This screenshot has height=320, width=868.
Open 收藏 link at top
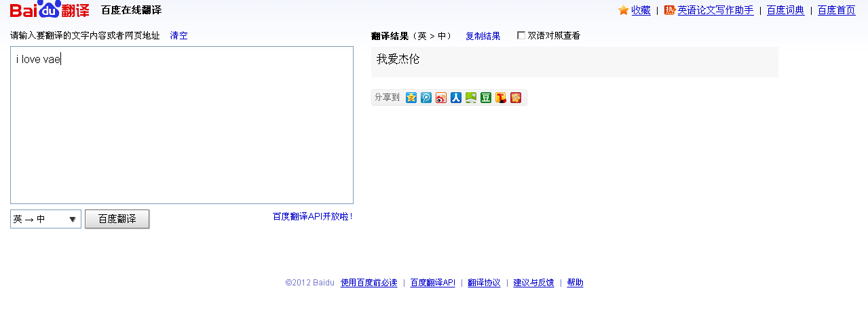click(641, 10)
